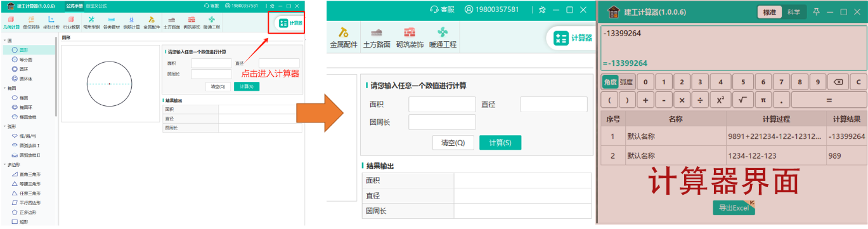Open the 行业数据 tool
The height and width of the screenshot is (229, 868).
point(71,22)
